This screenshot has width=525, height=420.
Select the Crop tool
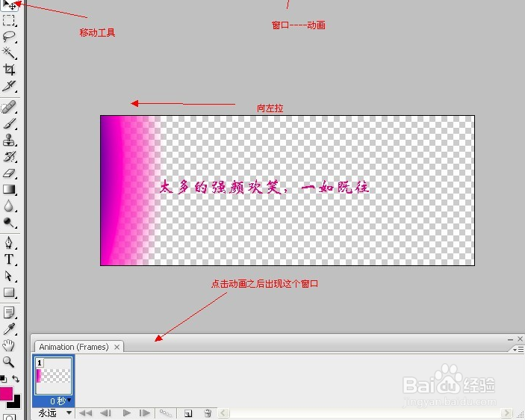(x=9, y=70)
